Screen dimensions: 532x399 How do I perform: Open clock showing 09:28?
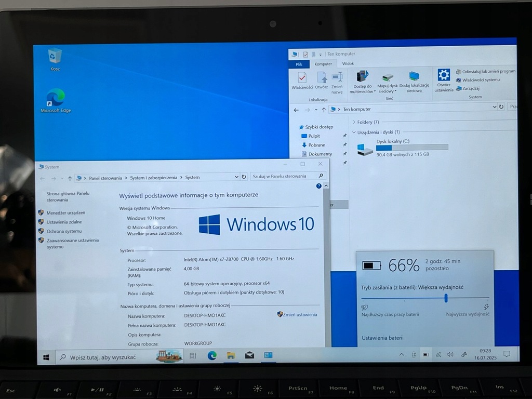click(x=485, y=354)
